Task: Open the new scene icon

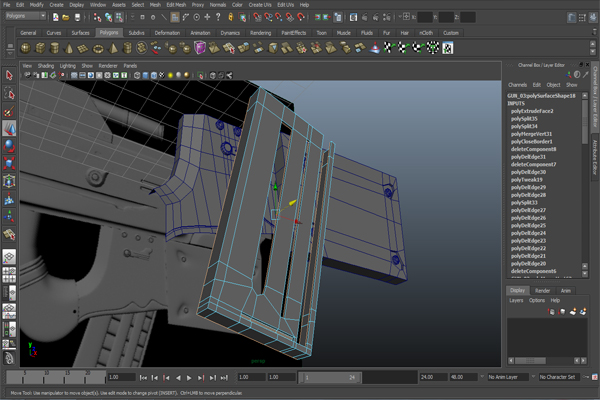Action: 56,17
